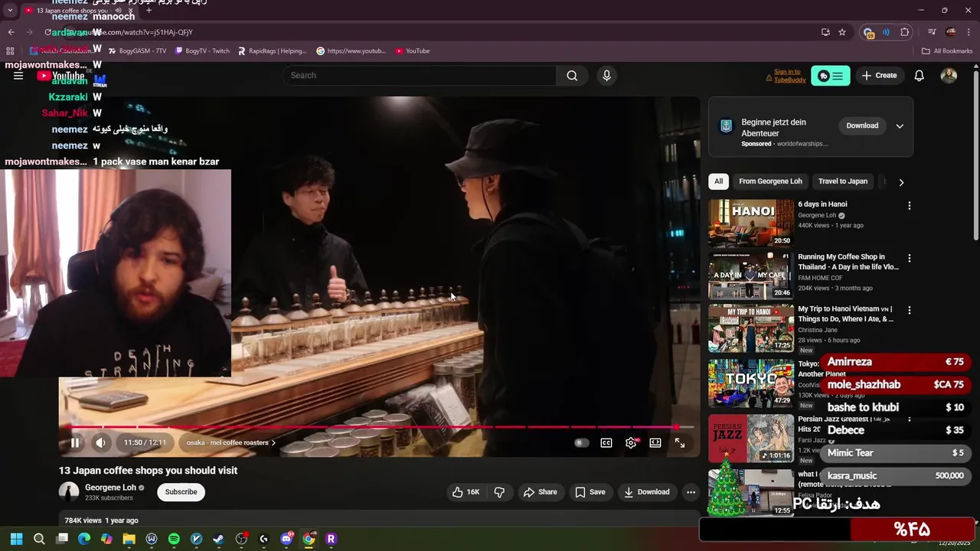
Task: Open File Explorer from the taskbar
Action: 129,539
